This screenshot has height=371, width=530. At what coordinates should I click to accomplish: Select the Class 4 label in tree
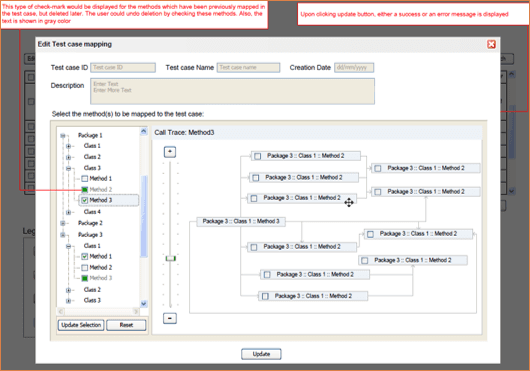[x=92, y=212]
